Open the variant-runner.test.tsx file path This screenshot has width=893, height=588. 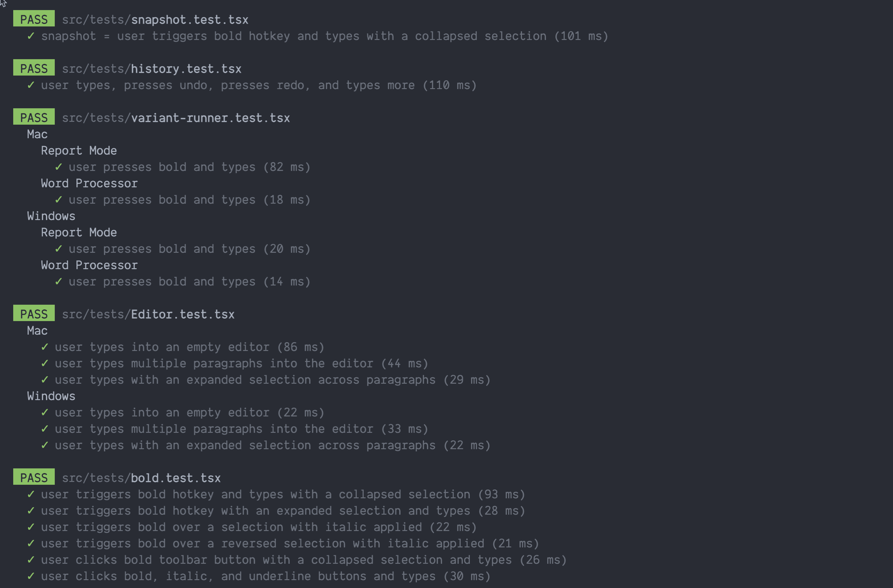point(176,118)
